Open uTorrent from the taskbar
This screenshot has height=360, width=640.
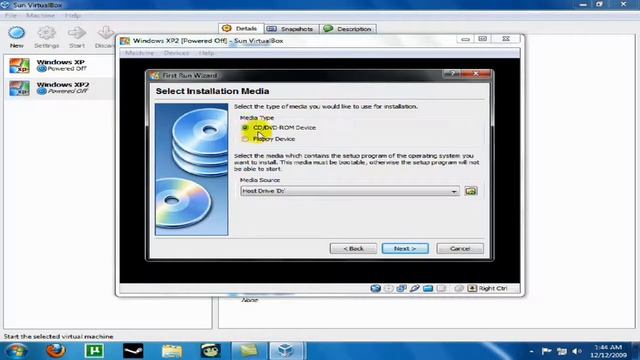94,351
